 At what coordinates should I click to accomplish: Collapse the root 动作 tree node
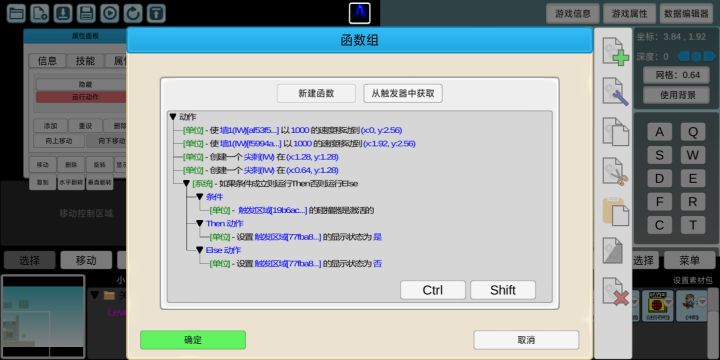point(173,117)
